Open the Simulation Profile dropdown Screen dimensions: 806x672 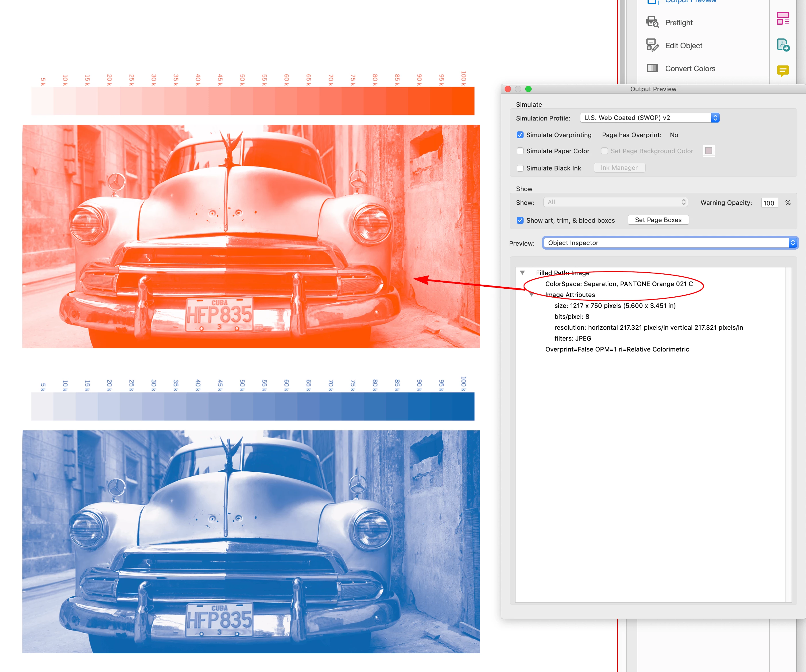pos(649,118)
